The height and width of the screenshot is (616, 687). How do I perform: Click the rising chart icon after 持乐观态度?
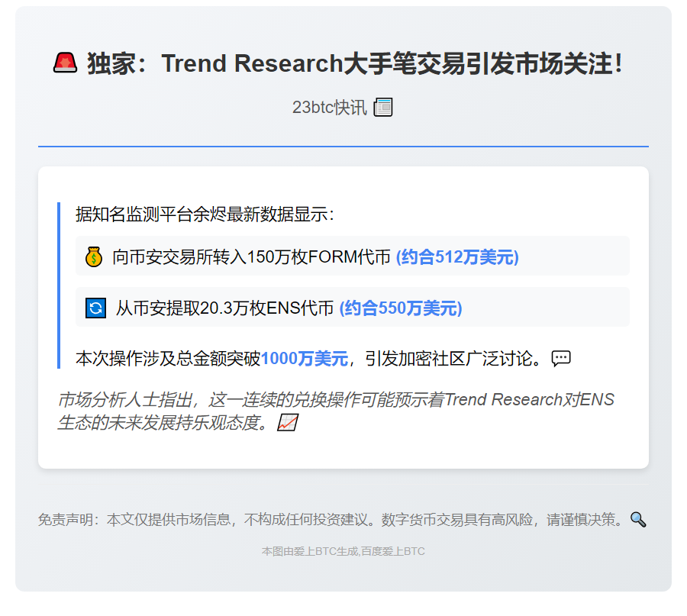coord(288,423)
